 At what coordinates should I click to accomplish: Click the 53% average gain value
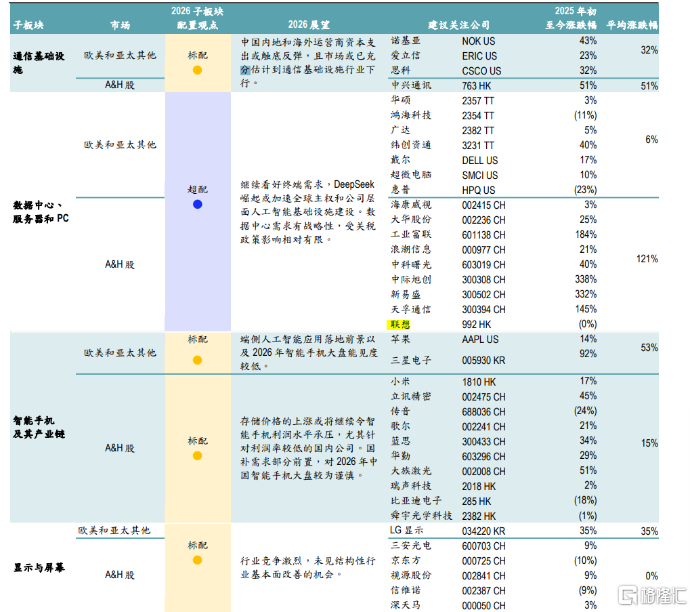coord(650,348)
